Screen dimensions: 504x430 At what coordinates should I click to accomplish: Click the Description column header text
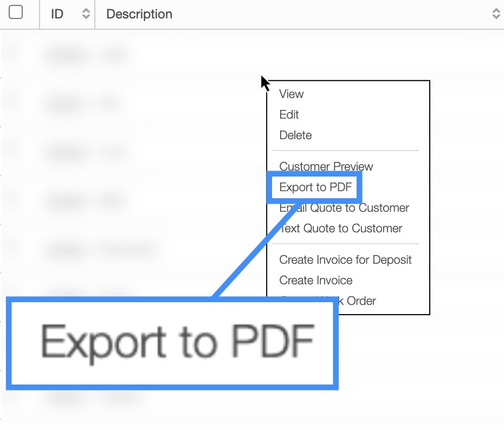tap(139, 14)
